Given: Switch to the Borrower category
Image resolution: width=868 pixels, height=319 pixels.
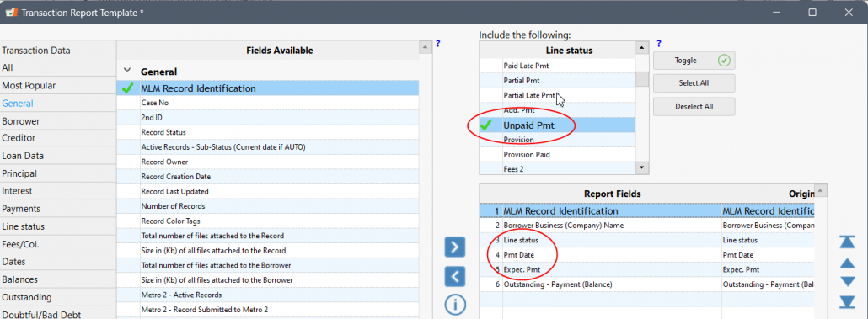Looking at the screenshot, I should (x=20, y=121).
